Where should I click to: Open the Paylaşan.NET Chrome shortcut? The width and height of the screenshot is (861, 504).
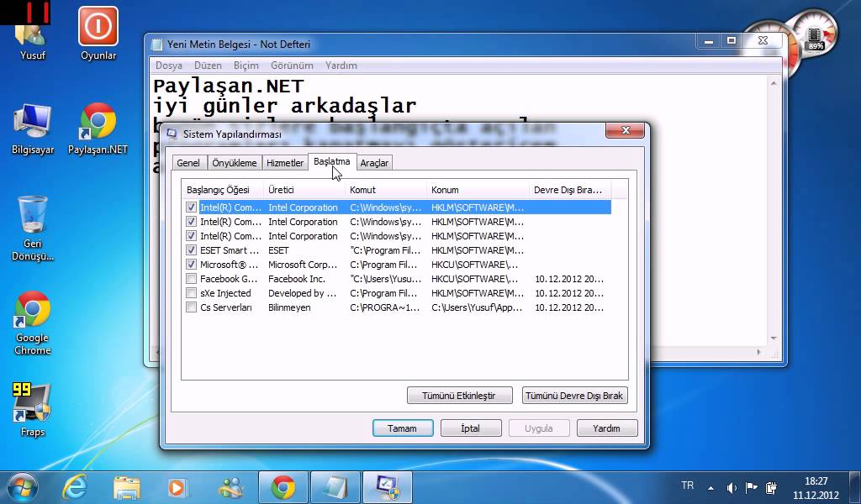(98, 129)
